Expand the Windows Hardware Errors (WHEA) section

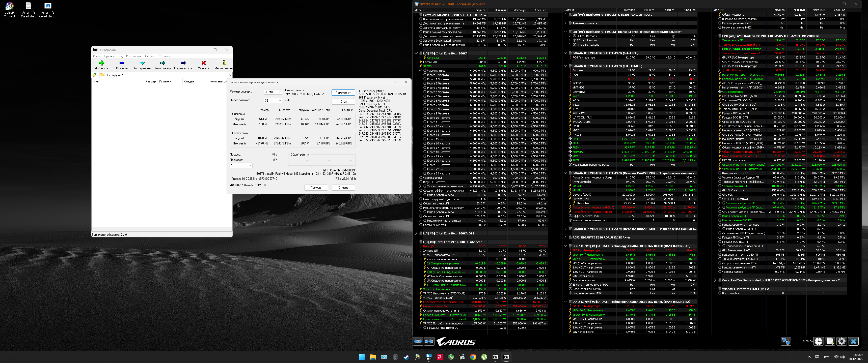tap(715, 289)
